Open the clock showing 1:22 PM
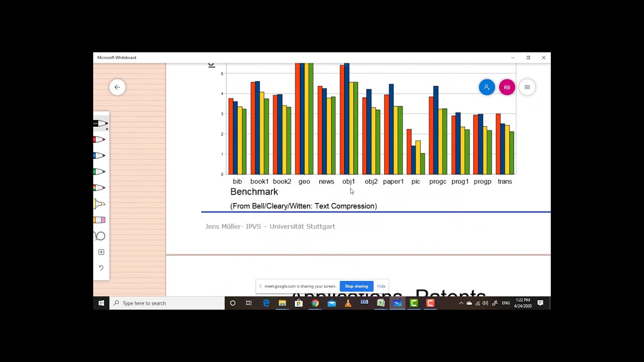Image resolution: width=644 pixels, height=362 pixels. pos(523,303)
